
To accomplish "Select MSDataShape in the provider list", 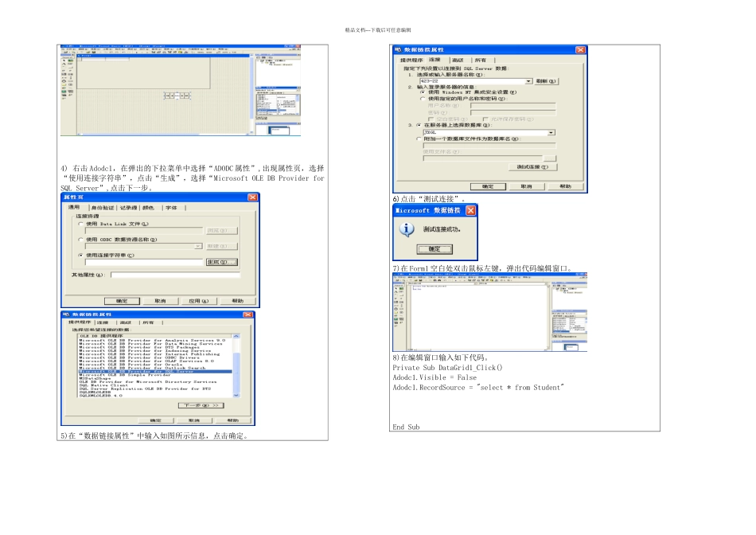I will point(94,378).
